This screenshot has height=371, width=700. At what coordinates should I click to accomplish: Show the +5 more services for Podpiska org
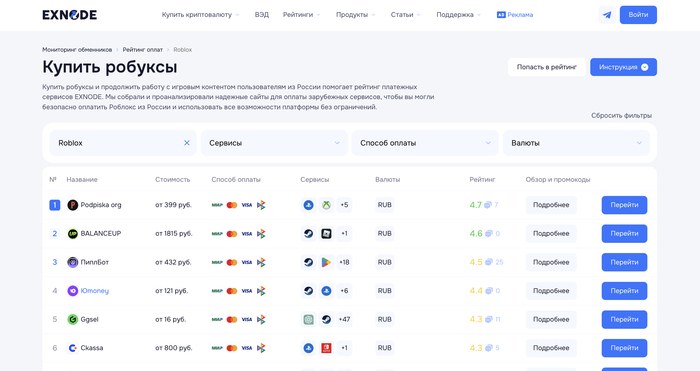(x=344, y=205)
